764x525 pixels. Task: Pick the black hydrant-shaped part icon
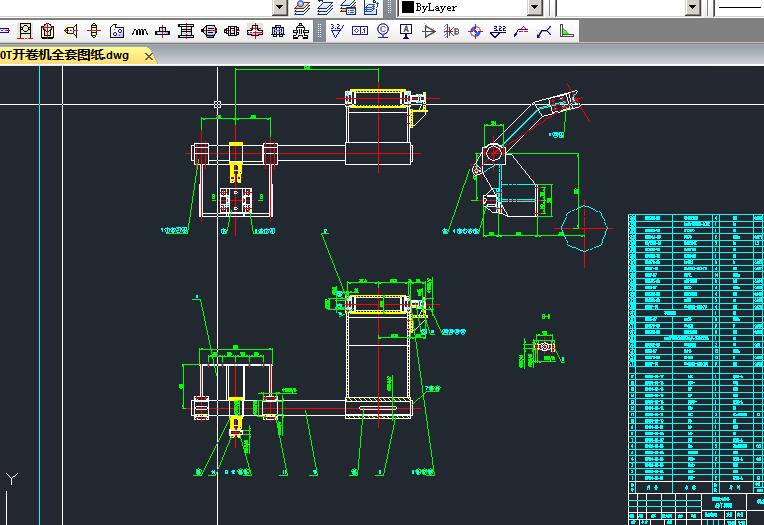click(x=301, y=31)
